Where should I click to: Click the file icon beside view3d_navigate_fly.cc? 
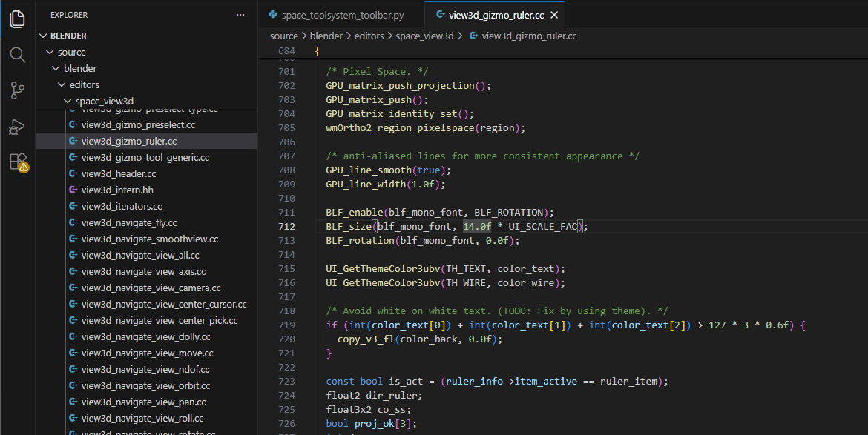73,223
